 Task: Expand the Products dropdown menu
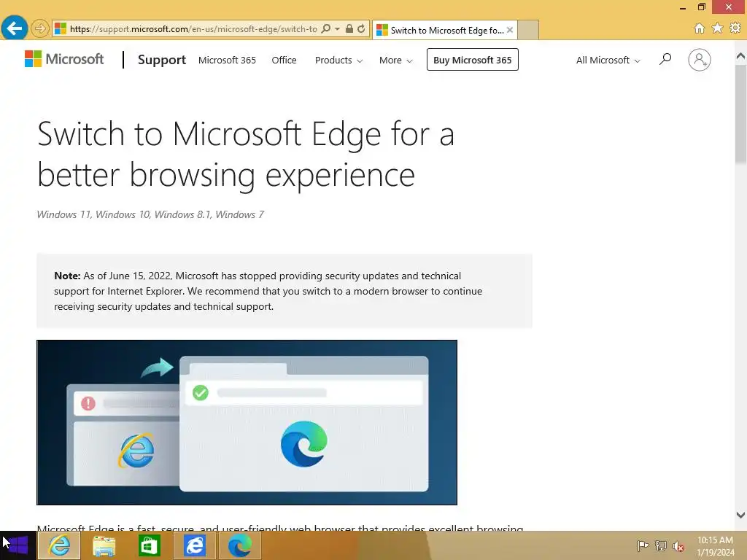click(338, 60)
